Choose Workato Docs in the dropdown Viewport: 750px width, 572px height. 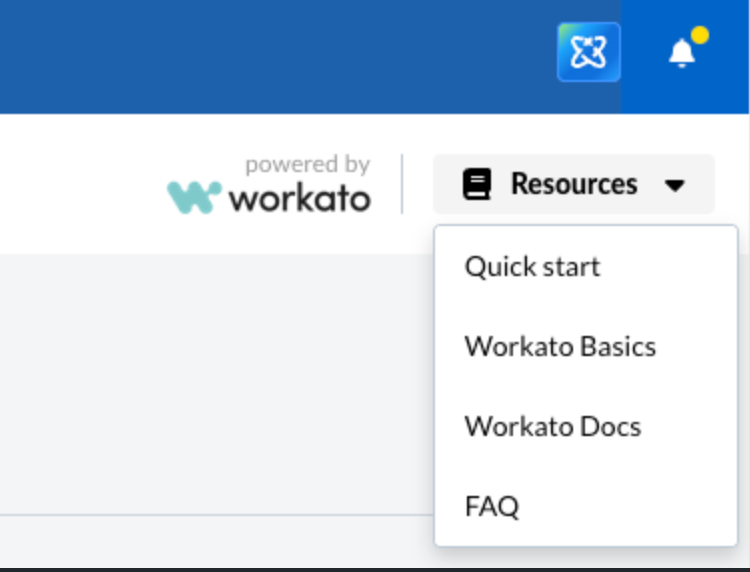[x=552, y=427]
